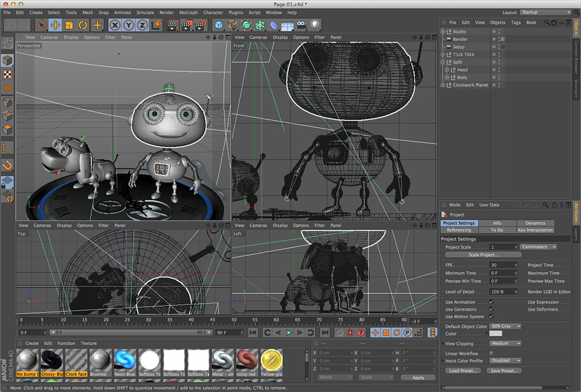Enable the Linear Workflow checkbox
This screenshot has height=392, width=581.
492,353
